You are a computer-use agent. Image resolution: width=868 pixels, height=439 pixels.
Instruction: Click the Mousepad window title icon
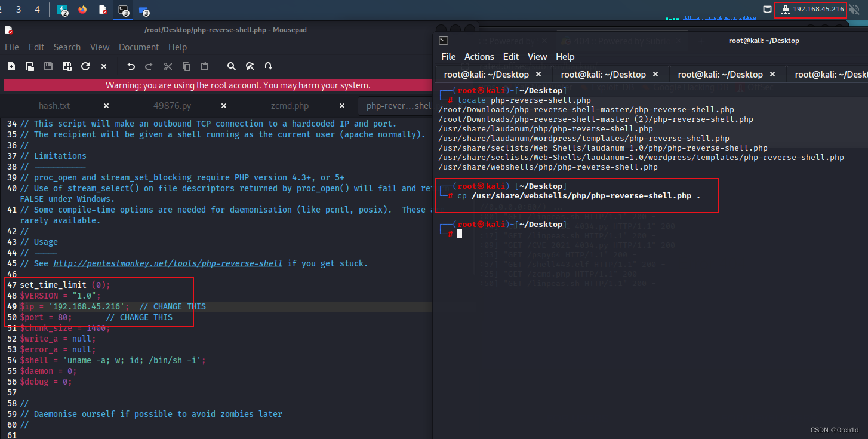coord(8,29)
